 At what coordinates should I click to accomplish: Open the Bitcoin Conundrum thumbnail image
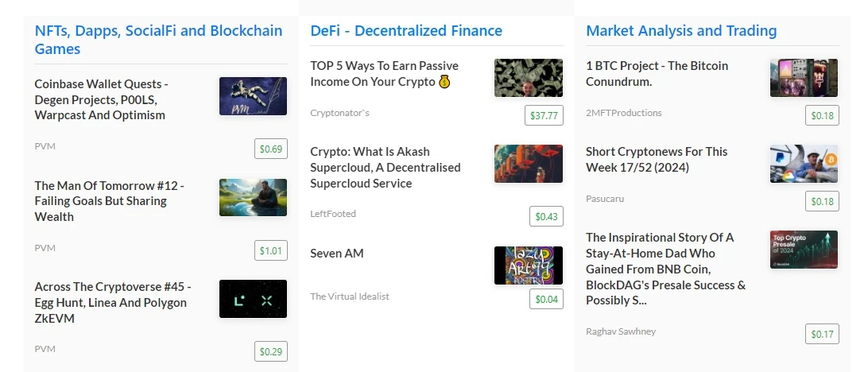tap(804, 78)
